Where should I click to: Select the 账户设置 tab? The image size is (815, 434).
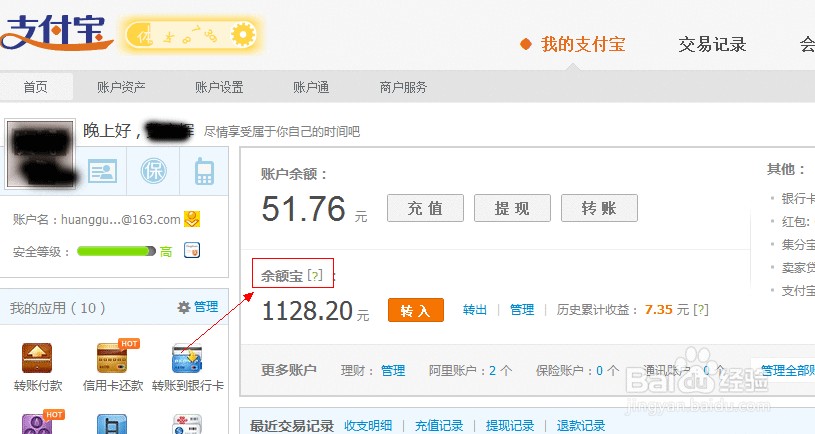coord(219,87)
